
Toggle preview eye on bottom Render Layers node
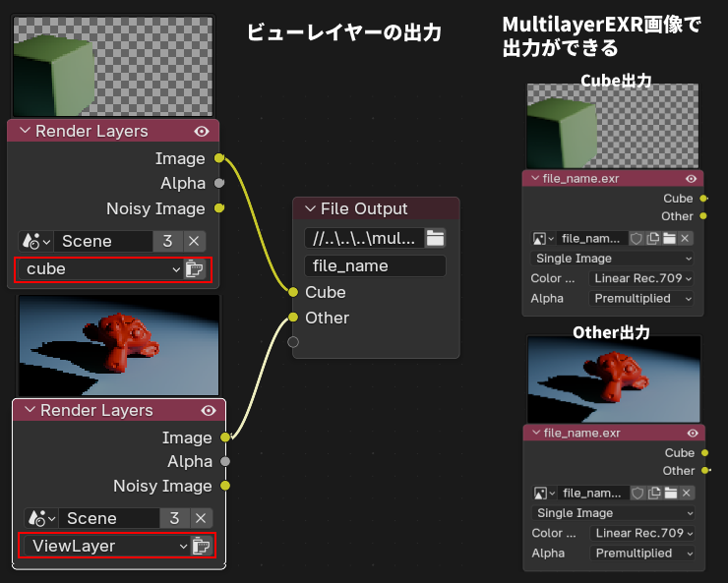pyautogui.click(x=208, y=410)
